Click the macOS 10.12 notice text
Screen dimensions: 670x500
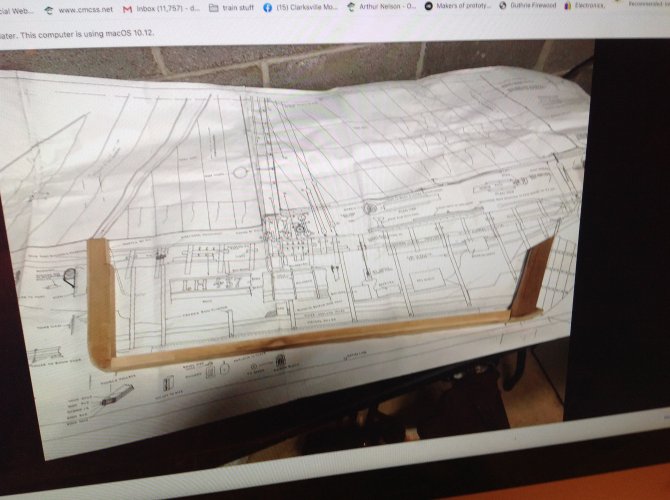[77, 34]
